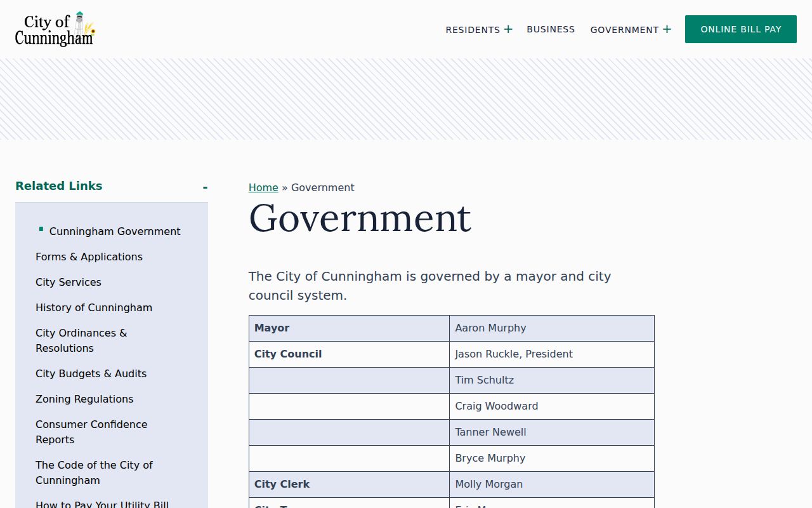Open History of Cunningham link

click(x=94, y=307)
